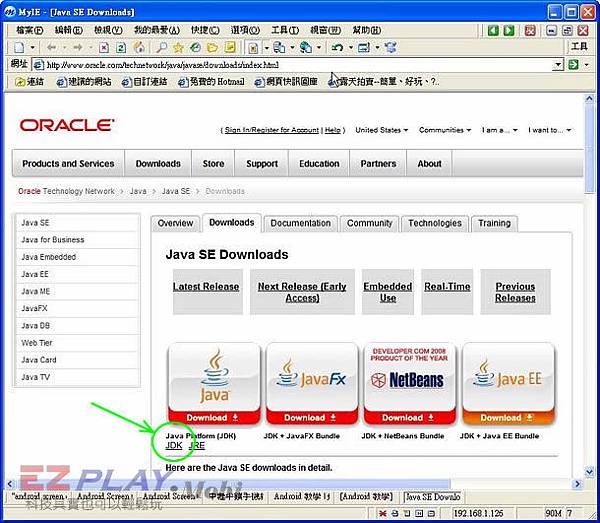Click the Home toolbar icon
The height and width of the screenshot is (523, 600).
coord(139,47)
